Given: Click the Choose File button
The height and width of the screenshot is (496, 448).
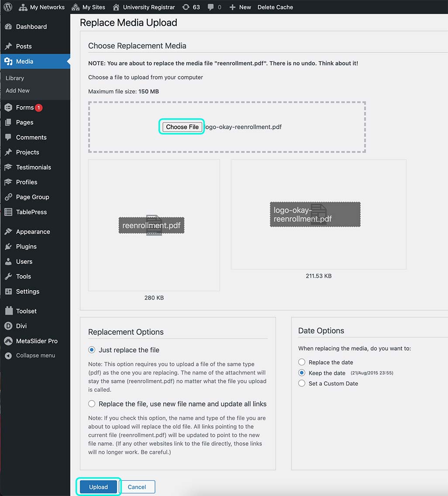Looking at the screenshot, I should (x=182, y=127).
